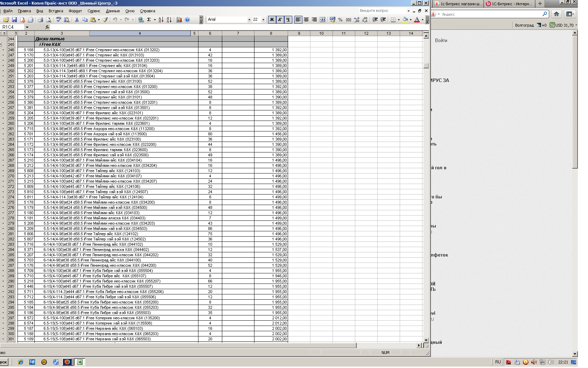
Task: Run the spelling check (ABC) icon
Action: pos(59,20)
